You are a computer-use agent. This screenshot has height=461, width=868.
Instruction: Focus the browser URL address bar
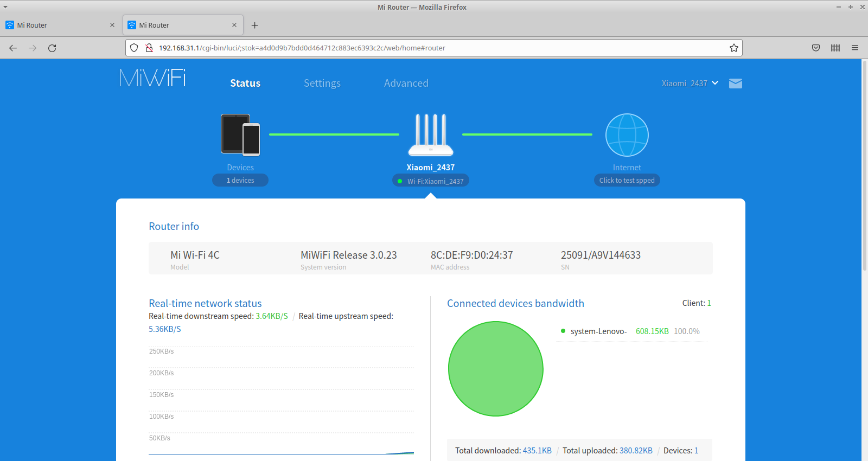pos(434,48)
